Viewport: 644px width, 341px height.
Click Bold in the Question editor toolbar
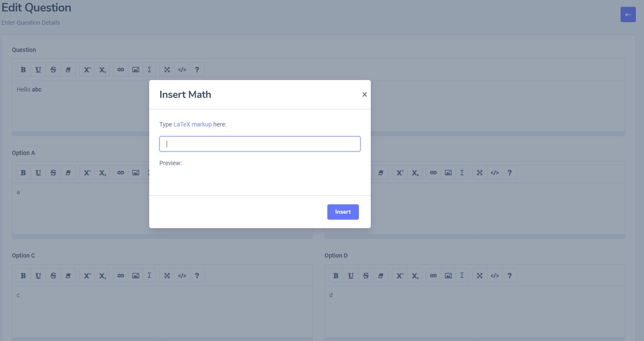pyautogui.click(x=23, y=69)
